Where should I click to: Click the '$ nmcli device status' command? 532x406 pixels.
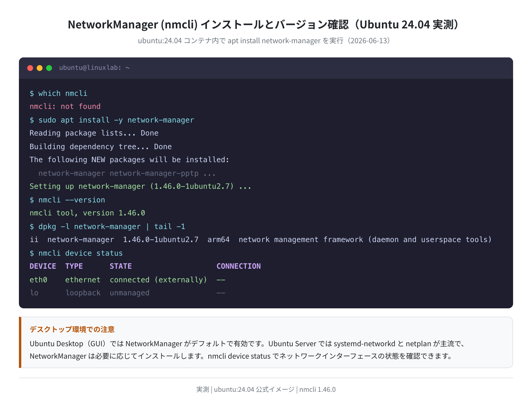coord(76,253)
